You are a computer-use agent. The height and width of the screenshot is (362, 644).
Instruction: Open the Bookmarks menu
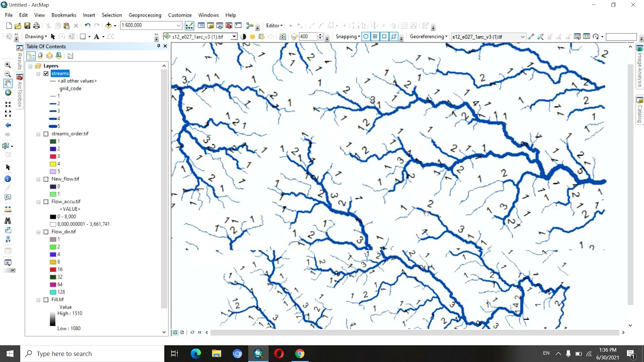click(x=64, y=15)
